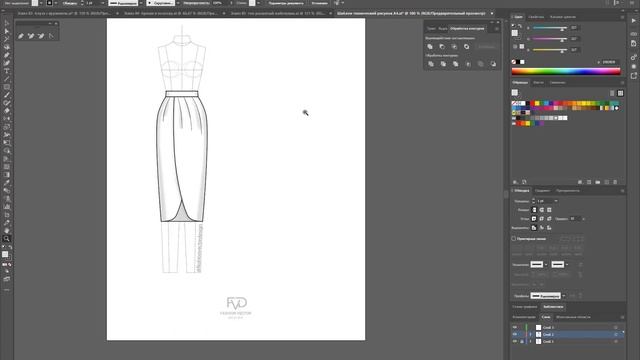Screen dimensions: 640x360
Task: Switch to Градиент tab
Action: click(542, 191)
